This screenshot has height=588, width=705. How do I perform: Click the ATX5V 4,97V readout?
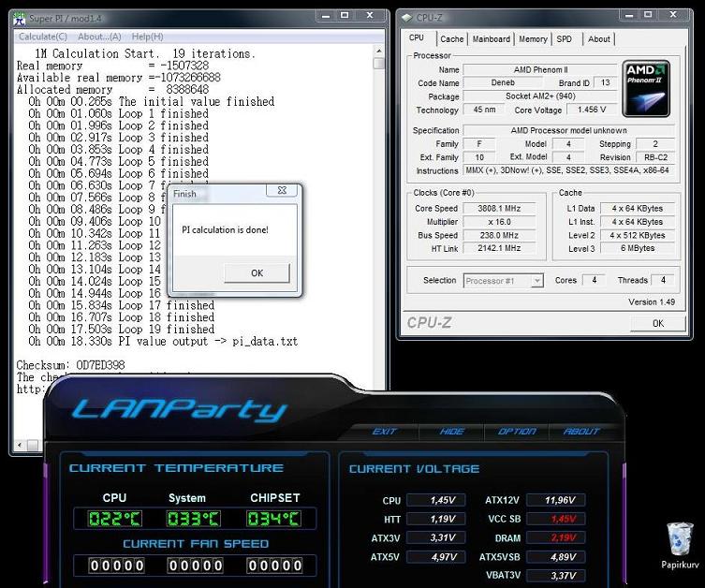pyautogui.click(x=436, y=557)
